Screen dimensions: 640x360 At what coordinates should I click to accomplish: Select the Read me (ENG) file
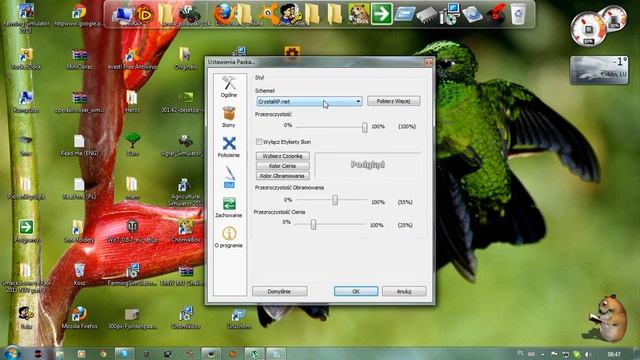79,146
